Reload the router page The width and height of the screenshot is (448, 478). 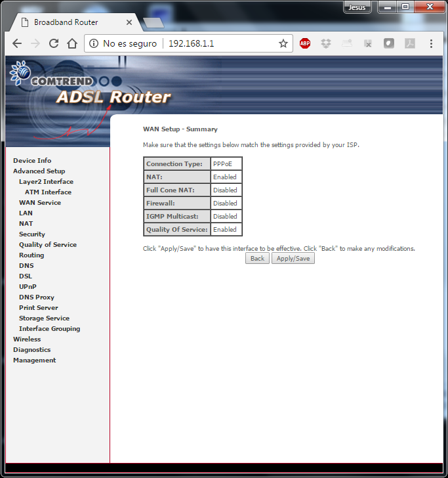pyautogui.click(x=54, y=43)
